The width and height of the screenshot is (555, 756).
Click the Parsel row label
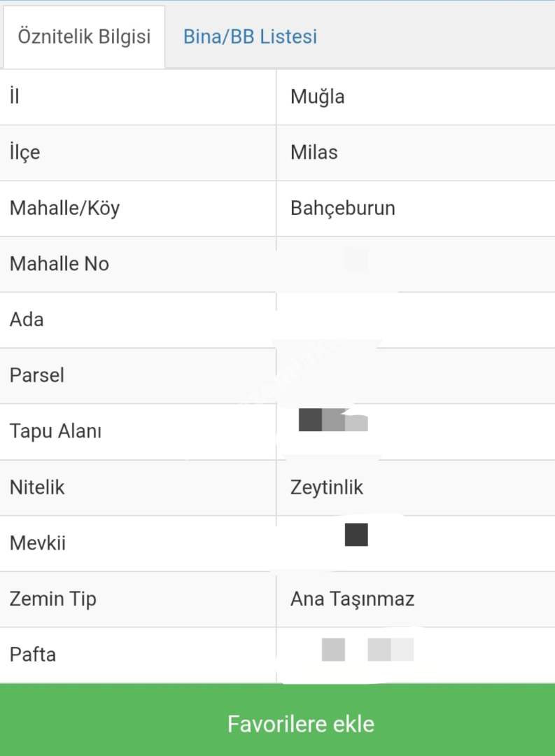tap(37, 375)
